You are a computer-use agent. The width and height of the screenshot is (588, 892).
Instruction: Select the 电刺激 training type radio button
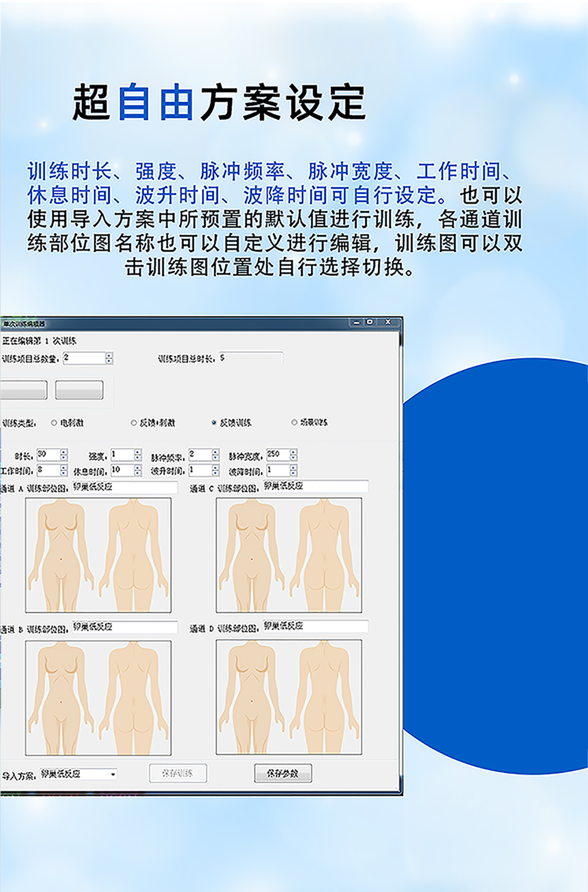tap(54, 423)
